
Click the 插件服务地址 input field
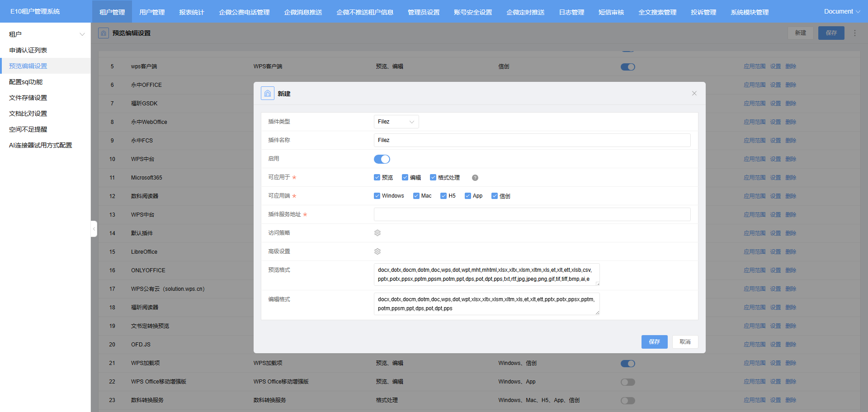532,214
